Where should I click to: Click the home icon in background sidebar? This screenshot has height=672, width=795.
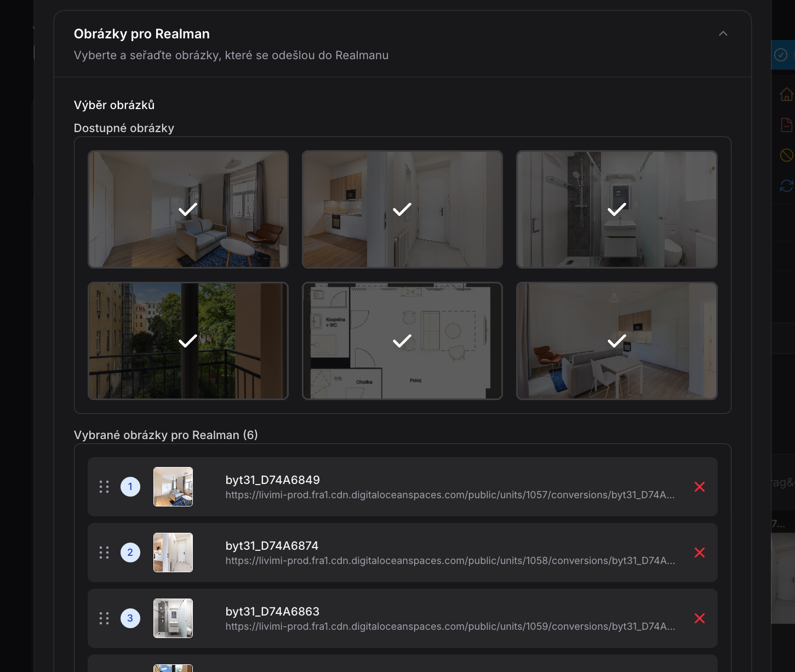pos(787,94)
